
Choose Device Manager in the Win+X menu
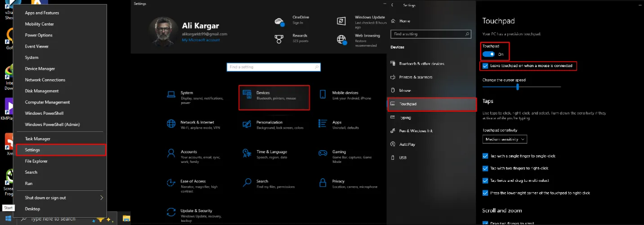40,69
